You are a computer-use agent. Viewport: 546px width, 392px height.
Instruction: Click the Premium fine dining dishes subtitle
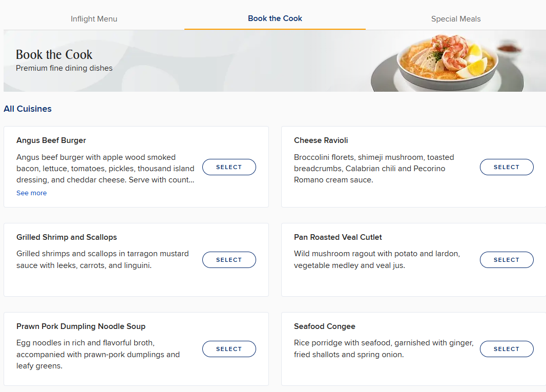(64, 68)
